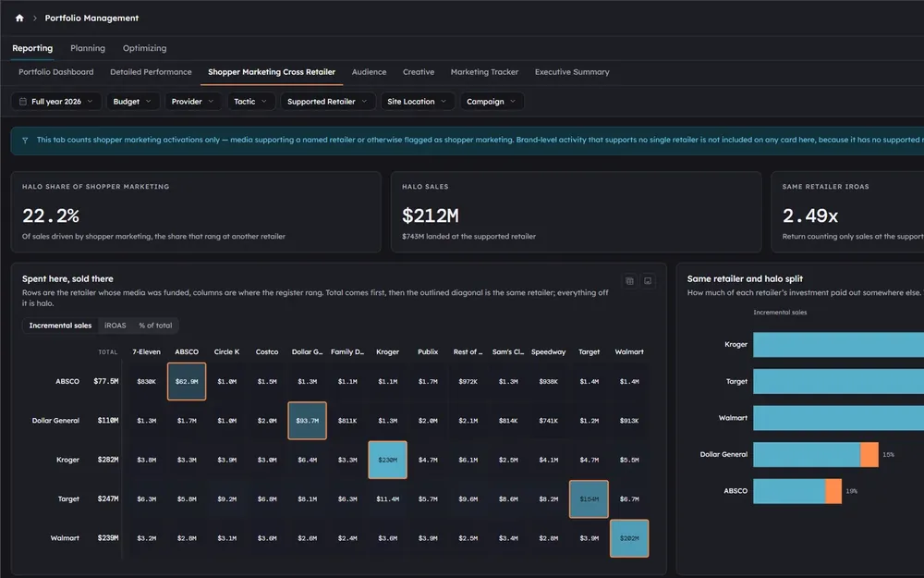Click Halo Sales $212M card
This screenshot has height=578, width=924.
pos(576,213)
